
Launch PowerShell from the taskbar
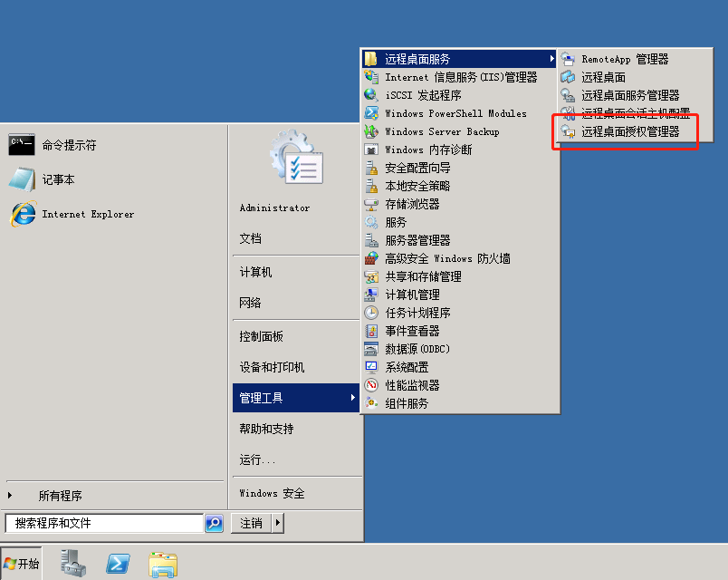(x=118, y=564)
